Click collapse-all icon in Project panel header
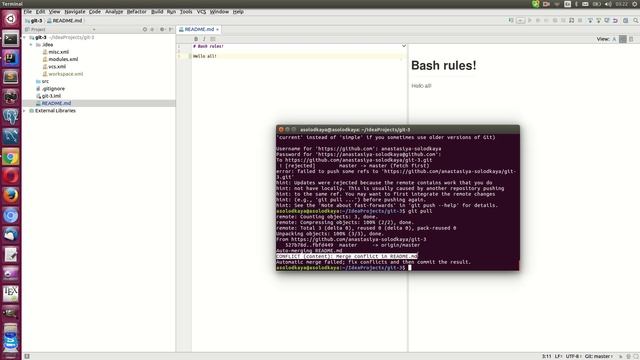640x360 pixels. (152, 29)
